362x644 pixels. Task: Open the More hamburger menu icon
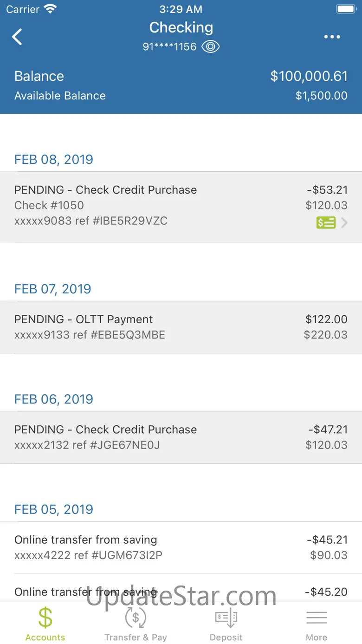tap(317, 618)
